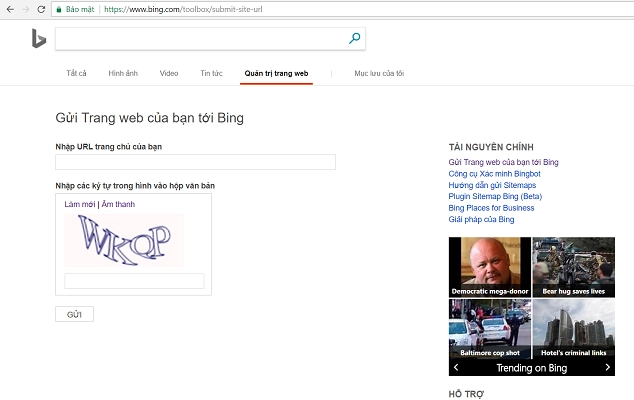The width and height of the screenshot is (634, 400).
Task: Click the green secure padlock icon
Action: (x=59, y=9)
